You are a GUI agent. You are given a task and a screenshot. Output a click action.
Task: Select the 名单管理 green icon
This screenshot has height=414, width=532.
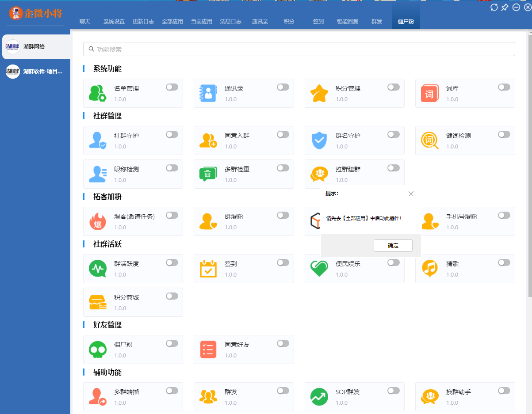[x=97, y=93]
